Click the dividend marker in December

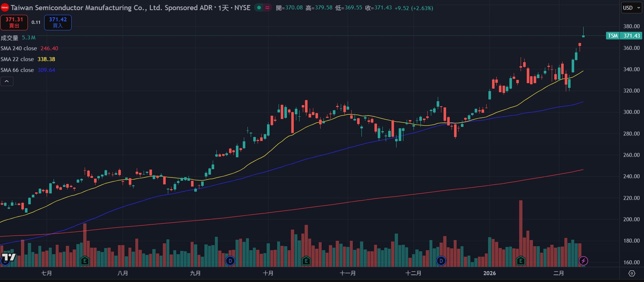coord(441,261)
